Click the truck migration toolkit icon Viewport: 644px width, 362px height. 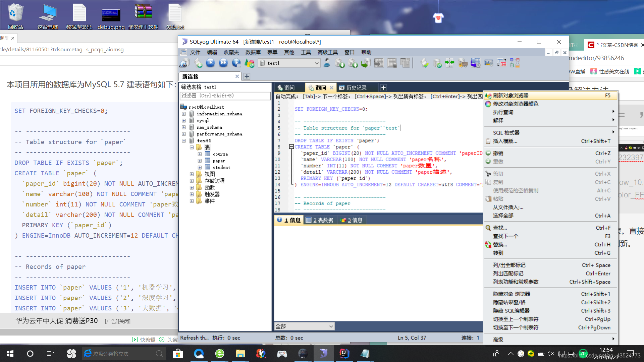click(x=463, y=63)
